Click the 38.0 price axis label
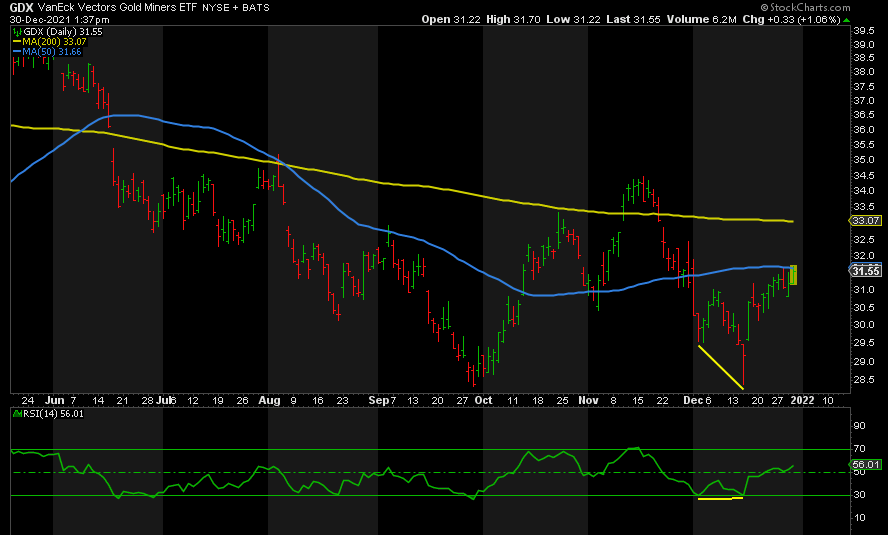Image resolution: width=888 pixels, height=535 pixels. pos(864,72)
